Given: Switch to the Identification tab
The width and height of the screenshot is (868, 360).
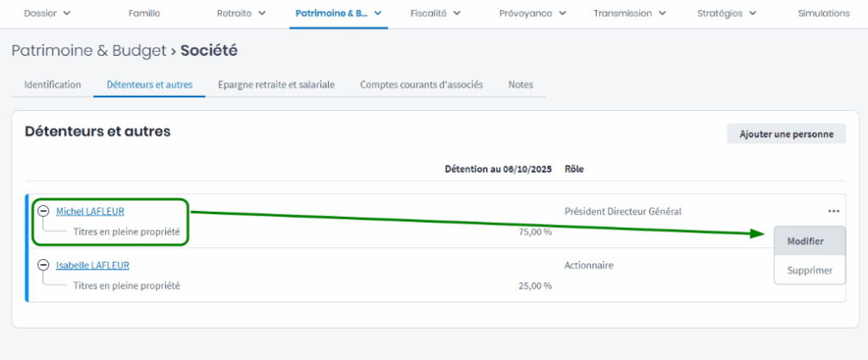Looking at the screenshot, I should (53, 85).
